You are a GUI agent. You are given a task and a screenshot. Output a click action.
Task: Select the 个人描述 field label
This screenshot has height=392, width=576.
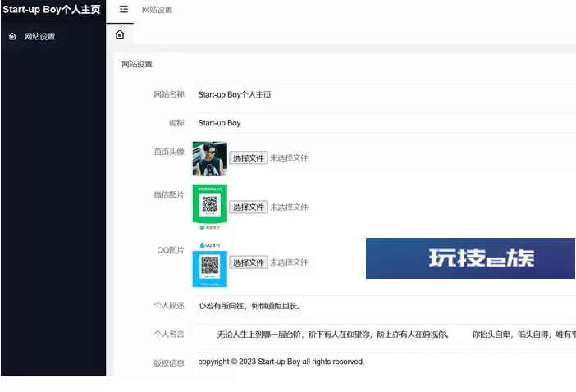pyautogui.click(x=169, y=305)
